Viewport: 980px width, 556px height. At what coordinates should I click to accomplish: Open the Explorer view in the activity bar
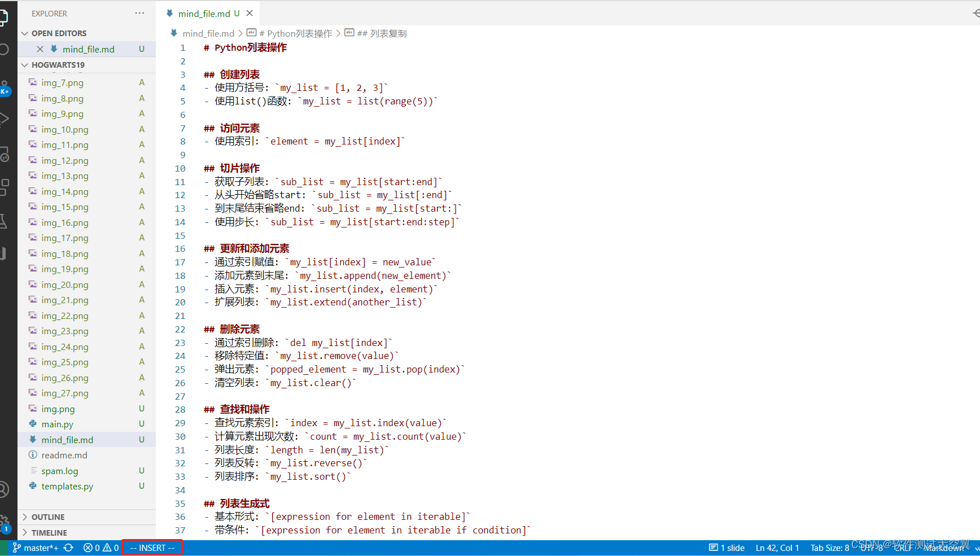[3, 17]
